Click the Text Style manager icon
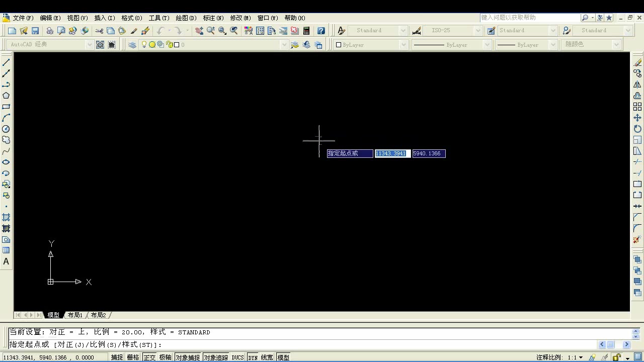Image resolution: width=644 pixels, height=362 pixels. pos(342,31)
